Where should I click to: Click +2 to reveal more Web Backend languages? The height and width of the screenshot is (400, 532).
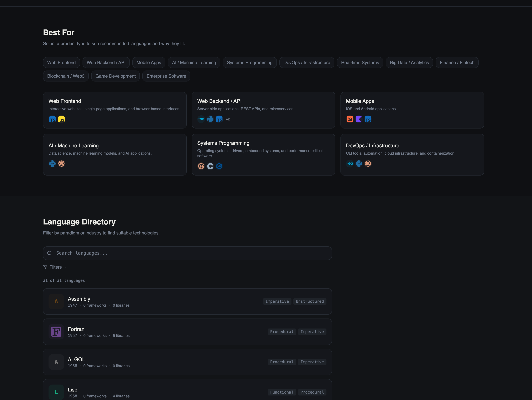[x=227, y=119]
